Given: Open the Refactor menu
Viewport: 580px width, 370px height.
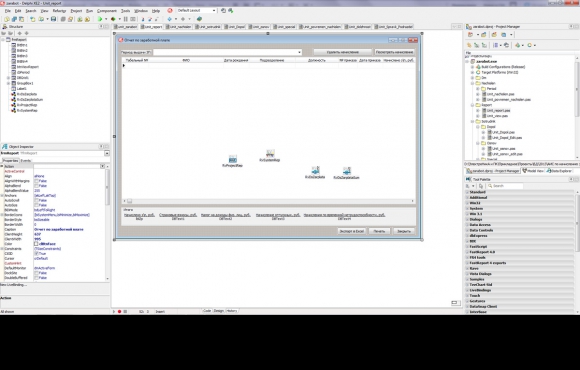Looking at the screenshot, I should [x=59, y=11].
